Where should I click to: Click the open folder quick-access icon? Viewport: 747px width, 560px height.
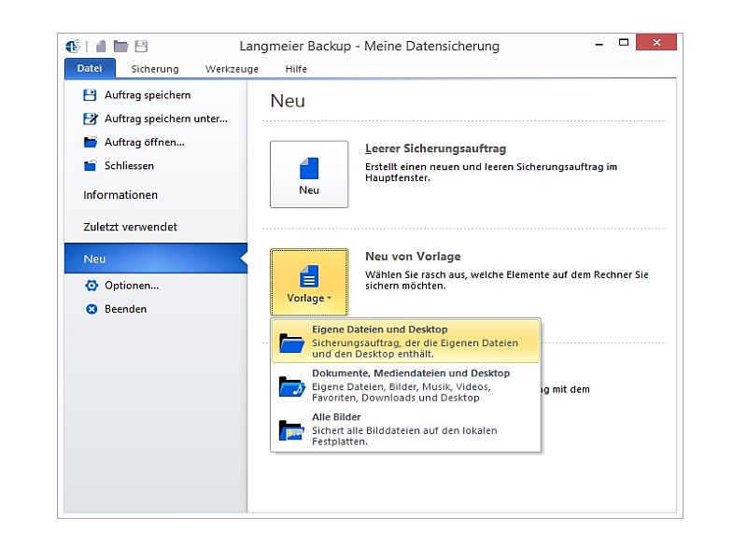point(121,46)
